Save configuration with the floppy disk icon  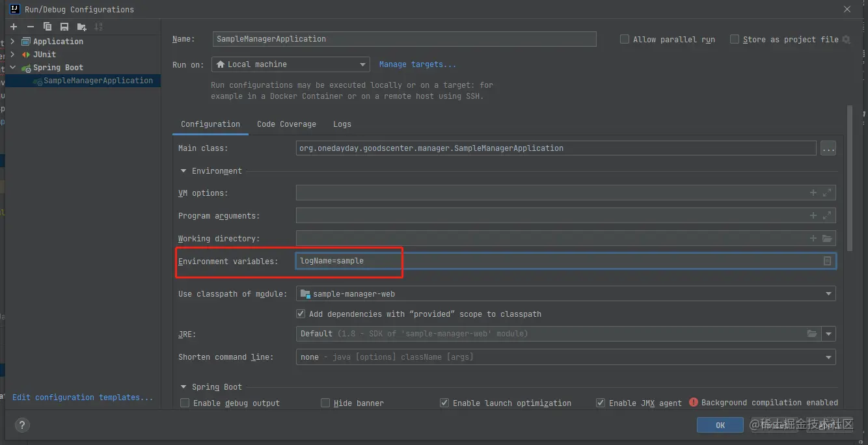[64, 27]
